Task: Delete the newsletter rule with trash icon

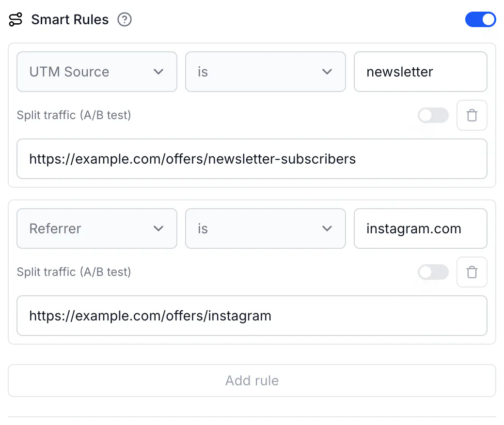Action: (x=472, y=115)
